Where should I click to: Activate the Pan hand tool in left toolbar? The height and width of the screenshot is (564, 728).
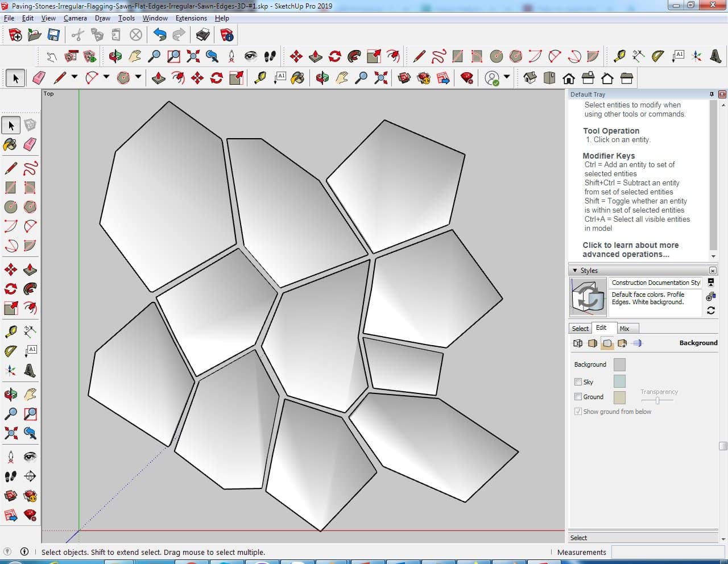tap(30, 394)
